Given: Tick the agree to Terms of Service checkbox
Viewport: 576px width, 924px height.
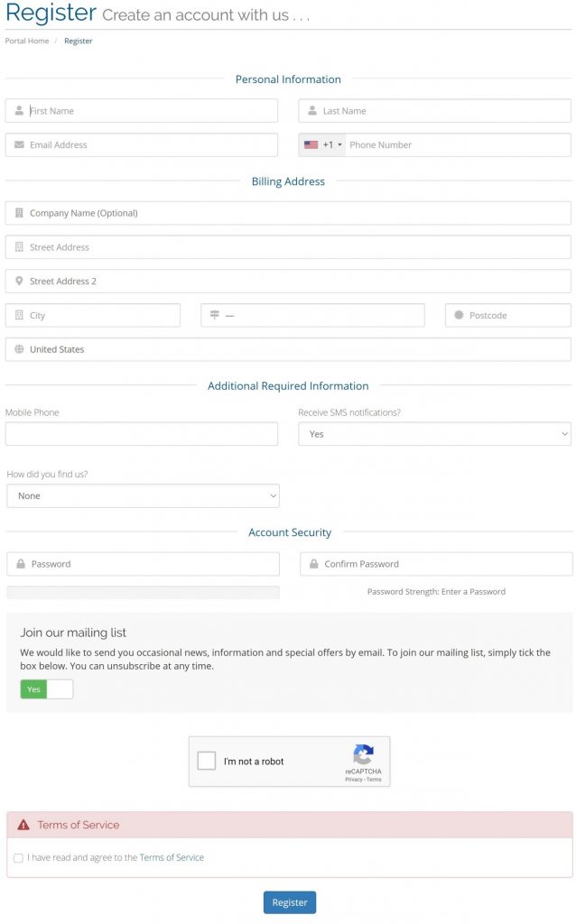Looking at the screenshot, I should pyautogui.click(x=18, y=858).
